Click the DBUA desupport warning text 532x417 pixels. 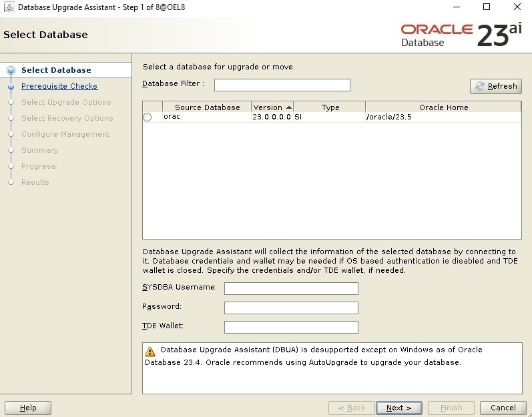click(314, 356)
